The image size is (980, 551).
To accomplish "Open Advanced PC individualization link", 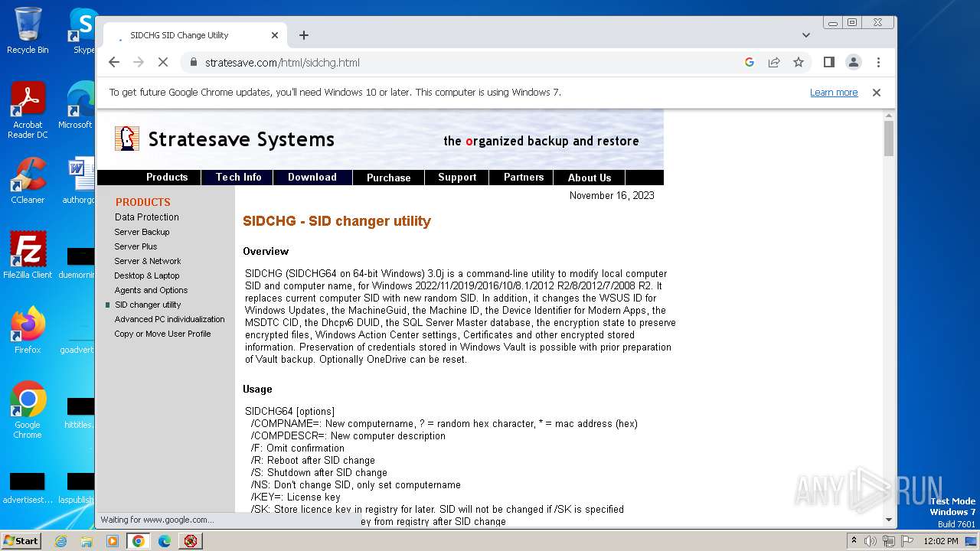I will pos(169,319).
